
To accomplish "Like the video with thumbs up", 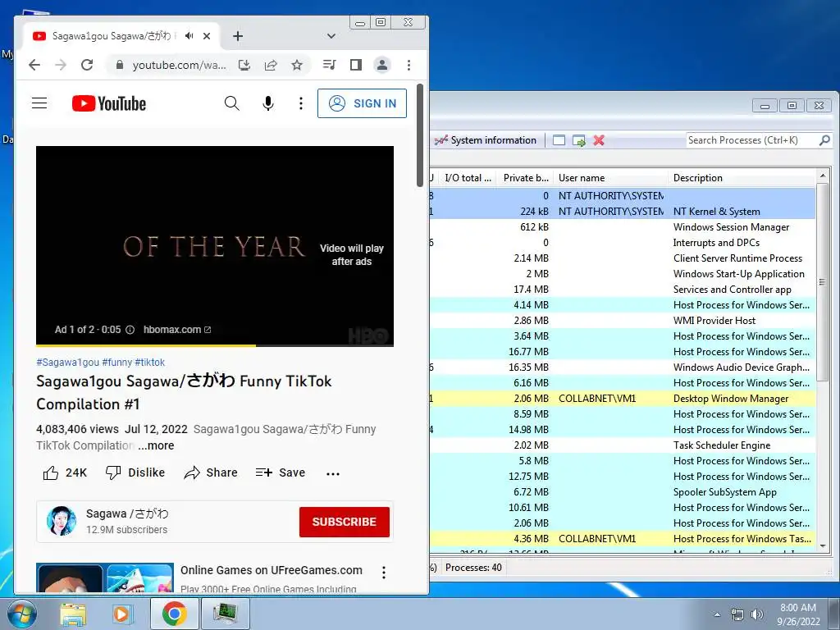I will pos(64,472).
